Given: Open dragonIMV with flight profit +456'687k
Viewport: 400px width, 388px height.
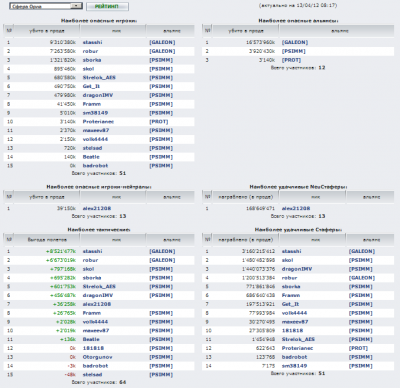Looking at the screenshot, I should [x=98, y=295].
